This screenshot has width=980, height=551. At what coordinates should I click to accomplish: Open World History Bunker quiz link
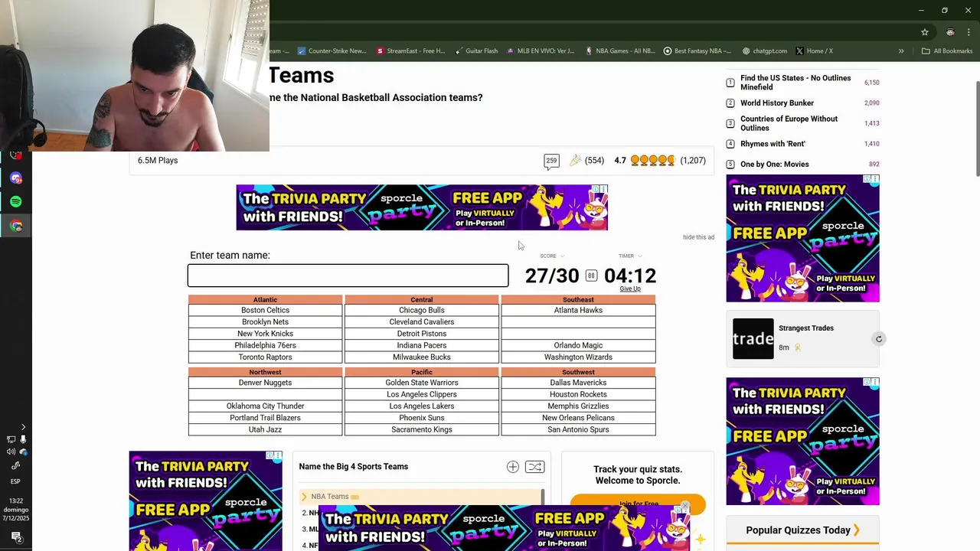pos(777,103)
